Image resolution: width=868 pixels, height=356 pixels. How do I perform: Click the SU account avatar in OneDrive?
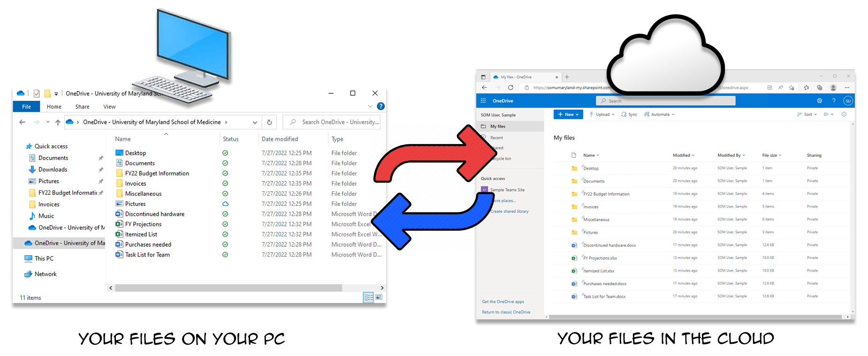847,101
